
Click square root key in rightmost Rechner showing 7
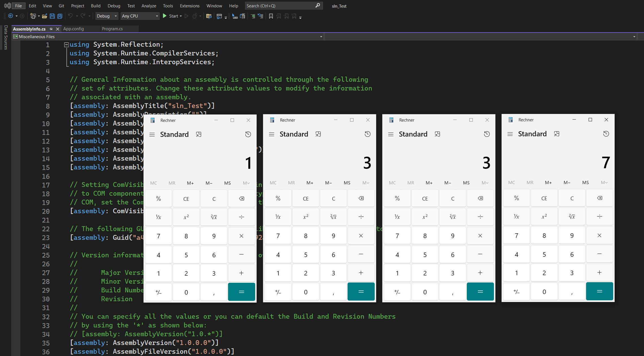[572, 217]
